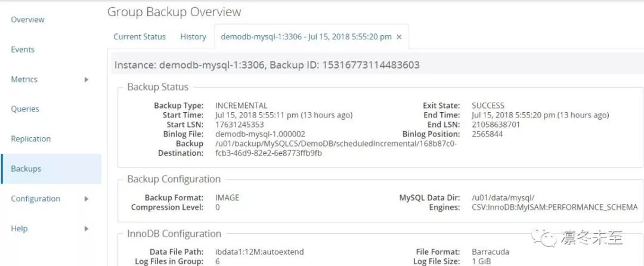Screen dimensions: 644x266
Task: Click the backup destination path text
Action: [336, 149]
